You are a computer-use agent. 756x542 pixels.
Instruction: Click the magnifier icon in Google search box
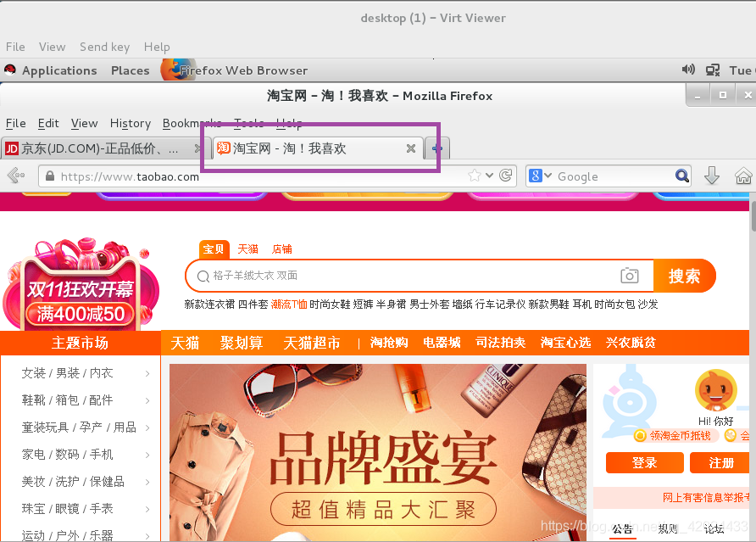[x=681, y=176]
